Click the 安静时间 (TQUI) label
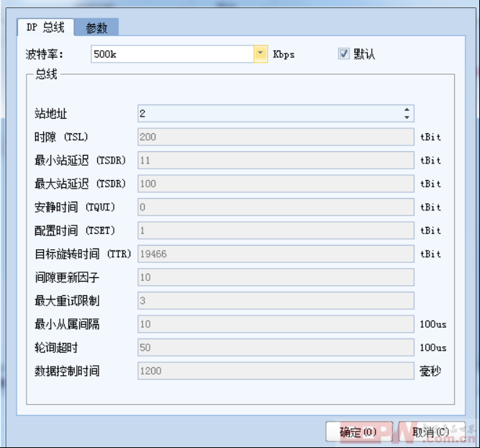This screenshot has height=448, width=480. pos(75,207)
